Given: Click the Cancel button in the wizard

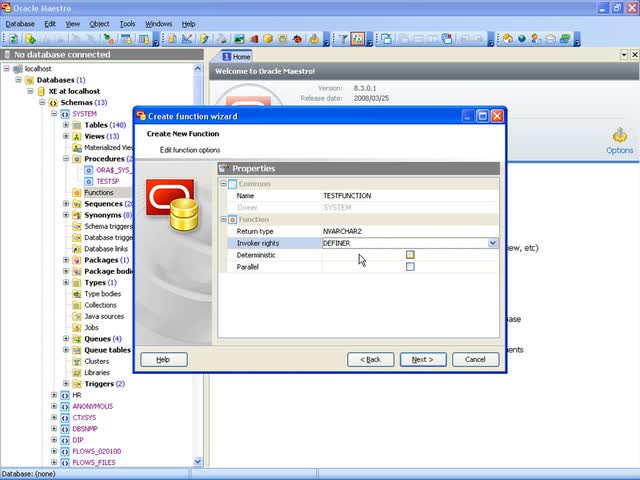Looking at the screenshot, I should coord(476,360).
